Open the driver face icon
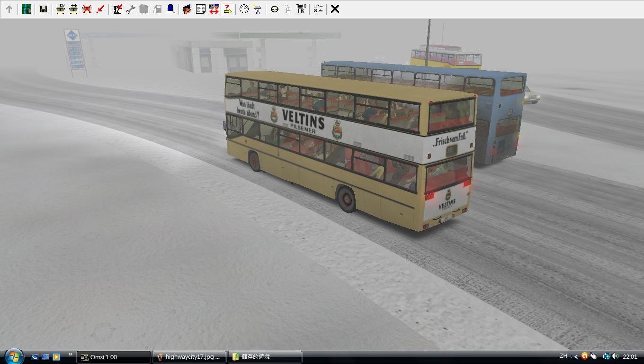This screenshot has height=364, width=644. click(187, 9)
